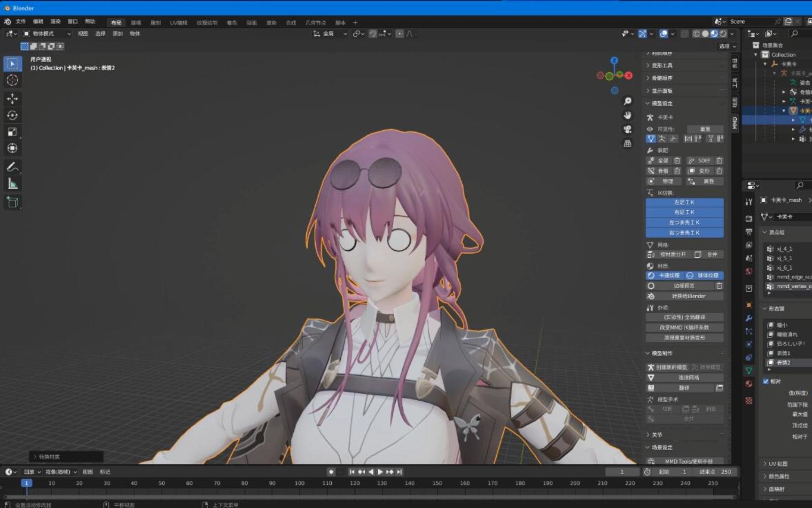Click the 按材质分开 separate by materials button
Viewport: 812px width, 508px height.
click(668, 254)
